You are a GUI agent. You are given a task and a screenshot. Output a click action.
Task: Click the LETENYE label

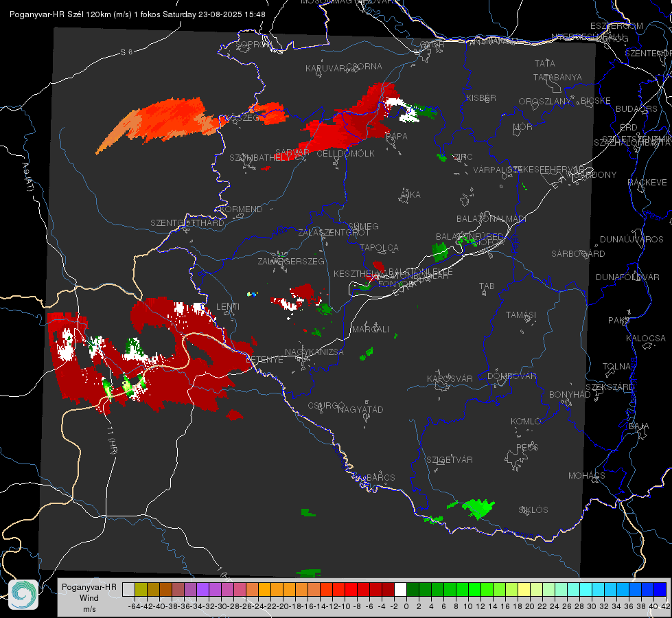(x=264, y=359)
